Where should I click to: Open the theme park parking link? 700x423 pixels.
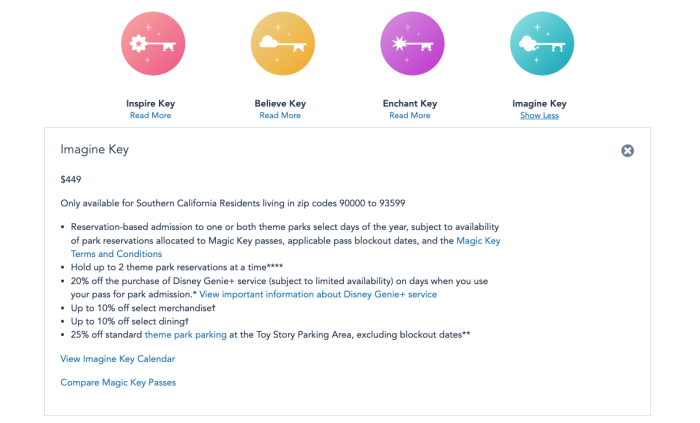[x=185, y=335]
